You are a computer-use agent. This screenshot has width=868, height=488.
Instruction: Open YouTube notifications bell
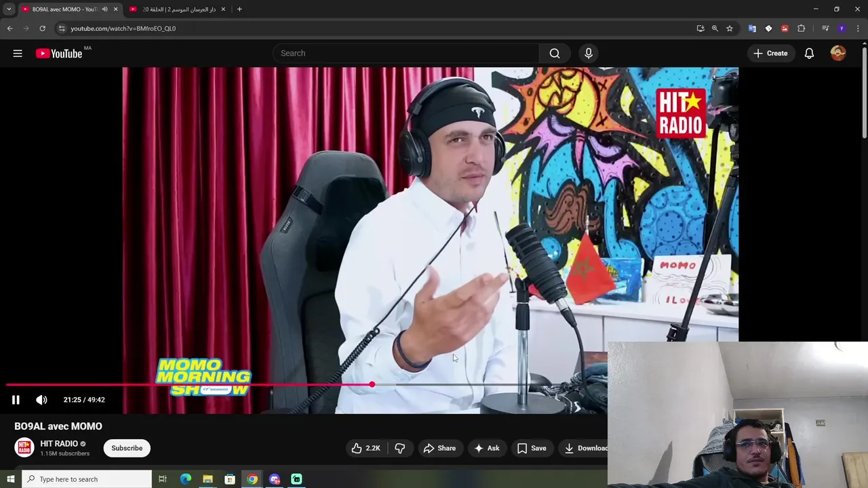click(809, 54)
